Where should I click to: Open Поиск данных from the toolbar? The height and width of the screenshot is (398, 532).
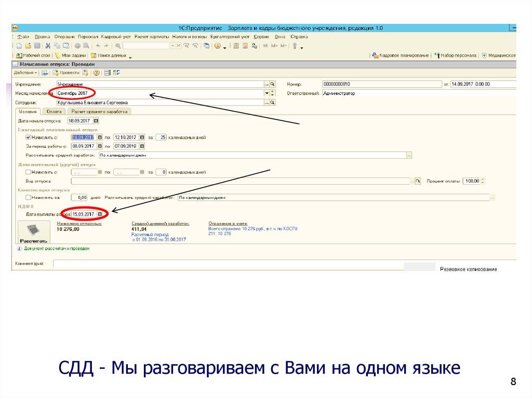click(109, 55)
